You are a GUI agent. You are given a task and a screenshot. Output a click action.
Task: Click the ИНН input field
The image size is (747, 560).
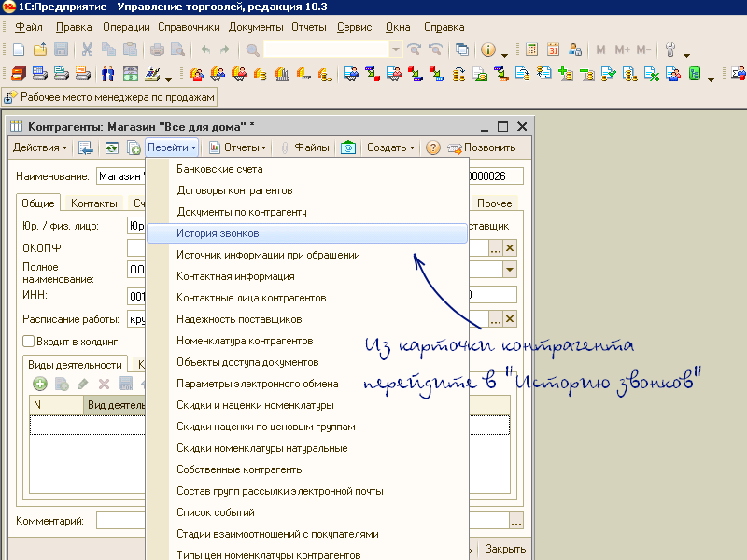(x=136, y=296)
